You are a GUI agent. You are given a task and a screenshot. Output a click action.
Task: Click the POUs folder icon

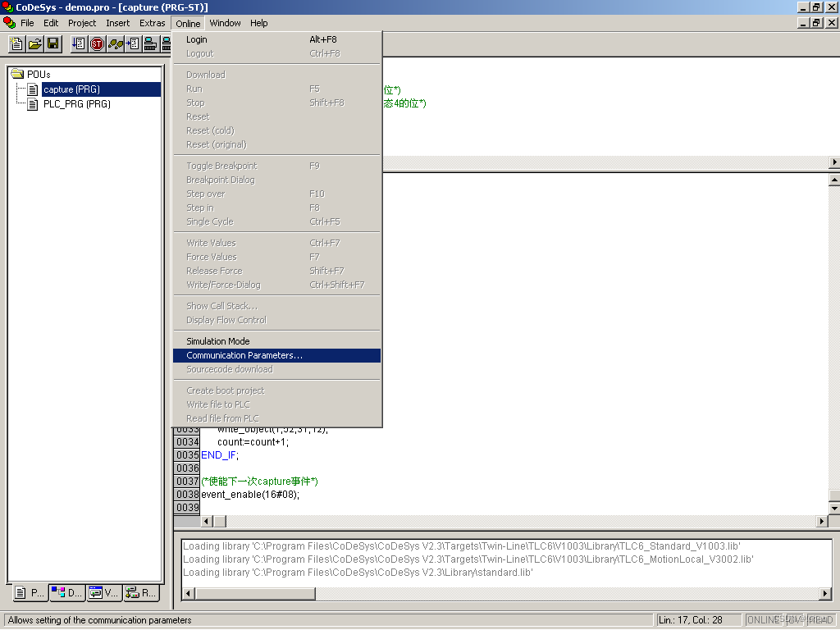(x=18, y=73)
